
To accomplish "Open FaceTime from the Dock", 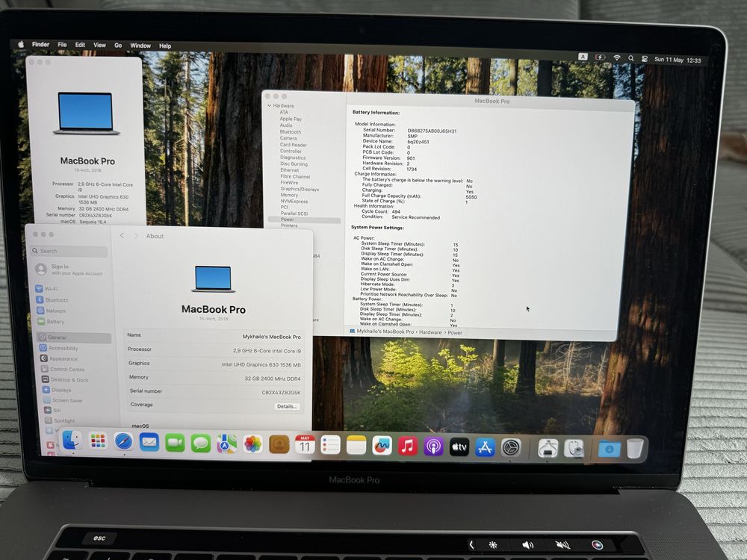I will pos(175,443).
